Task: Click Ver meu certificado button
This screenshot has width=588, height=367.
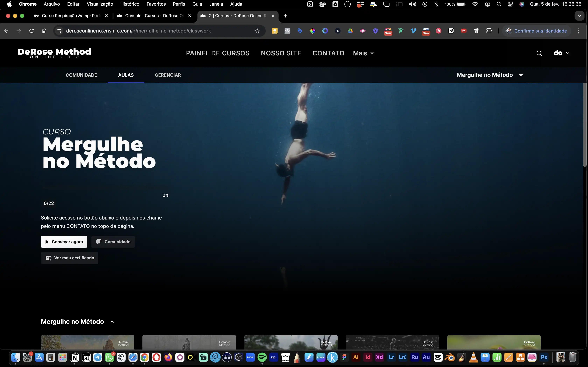Action: point(69,258)
